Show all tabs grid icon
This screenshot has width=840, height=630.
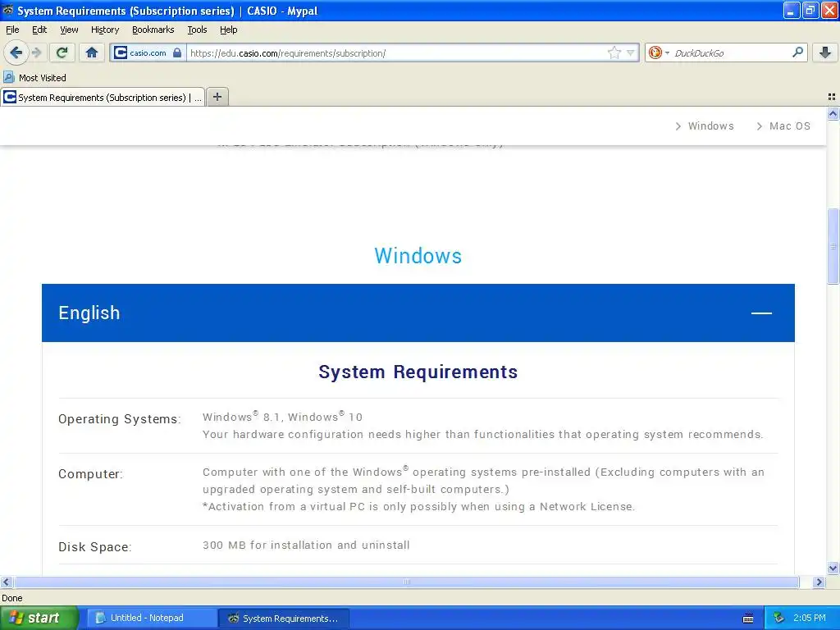point(832,97)
